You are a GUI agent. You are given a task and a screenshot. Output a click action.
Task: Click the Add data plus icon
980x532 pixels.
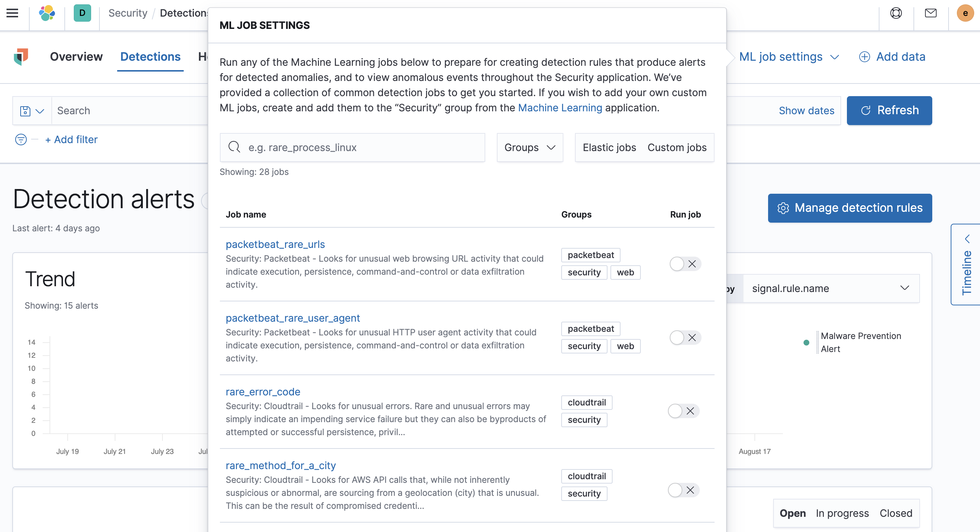[864, 57]
